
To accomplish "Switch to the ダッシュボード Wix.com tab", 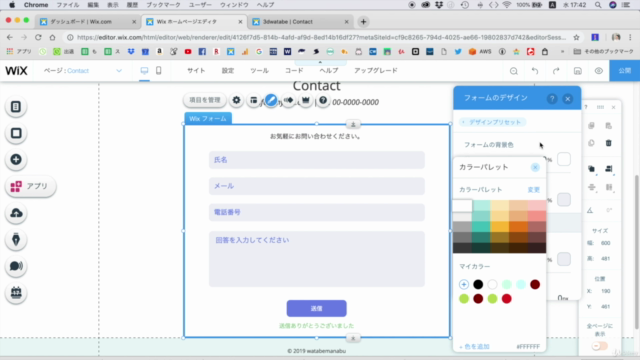I will pos(88,22).
